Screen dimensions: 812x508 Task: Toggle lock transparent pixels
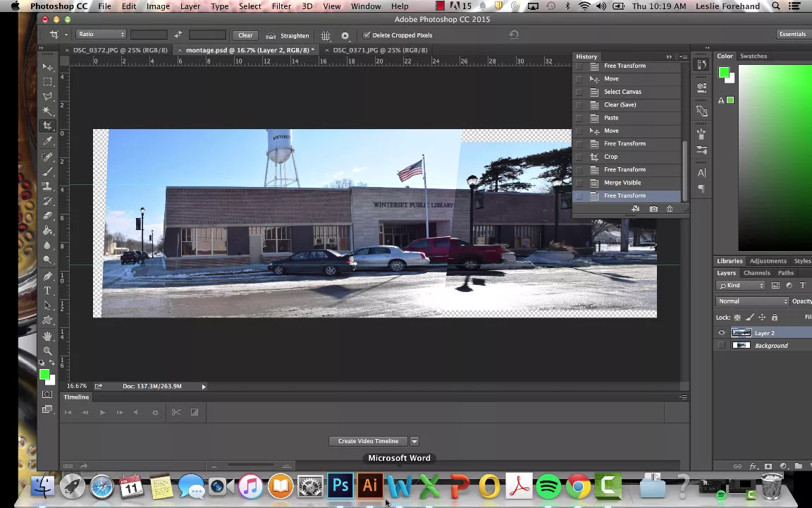(x=737, y=317)
